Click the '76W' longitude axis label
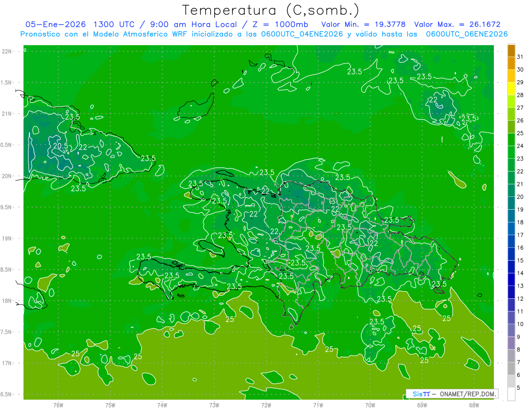This screenshot has width=532, height=411. coord(58,405)
